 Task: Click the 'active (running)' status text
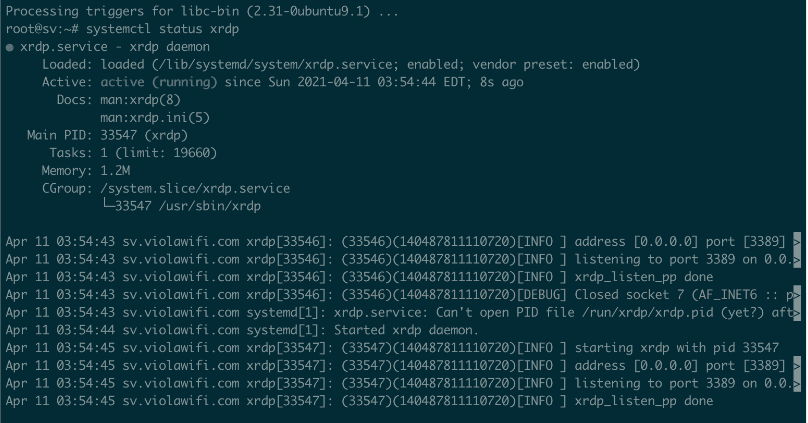pos(159,82)
